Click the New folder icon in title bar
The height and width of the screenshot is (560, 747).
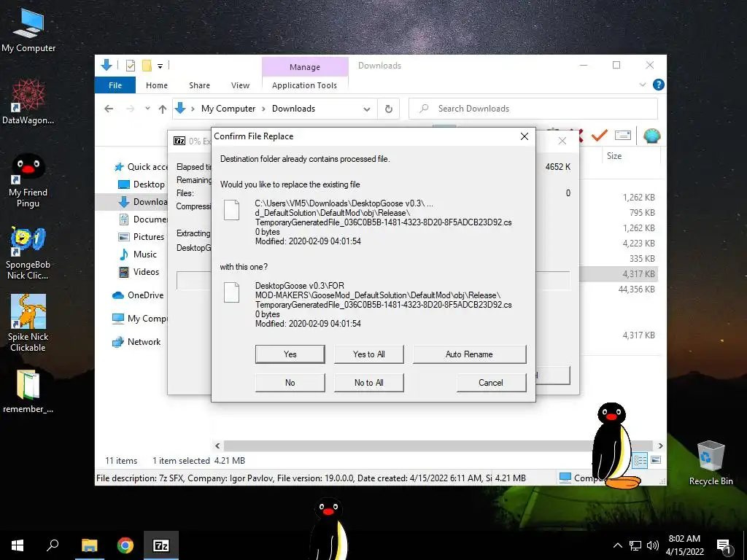pyautogui.click(x=147, y=66)
